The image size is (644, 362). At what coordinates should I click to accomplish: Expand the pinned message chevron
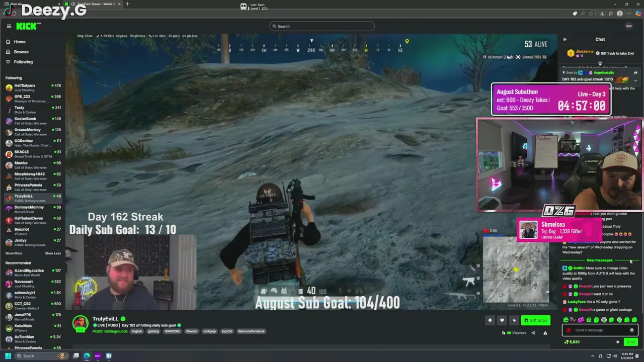click(635, 80)
